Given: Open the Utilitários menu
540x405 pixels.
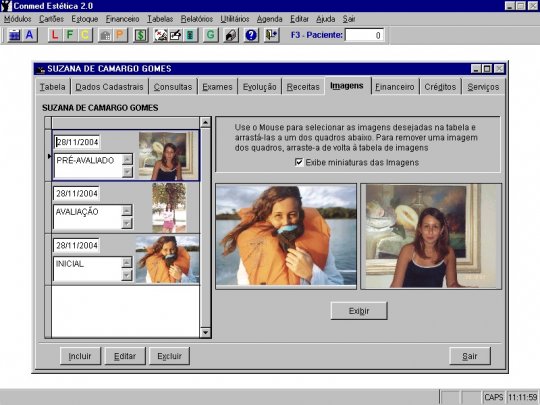Looking at the screenshot, I should (x=235, y=19).
